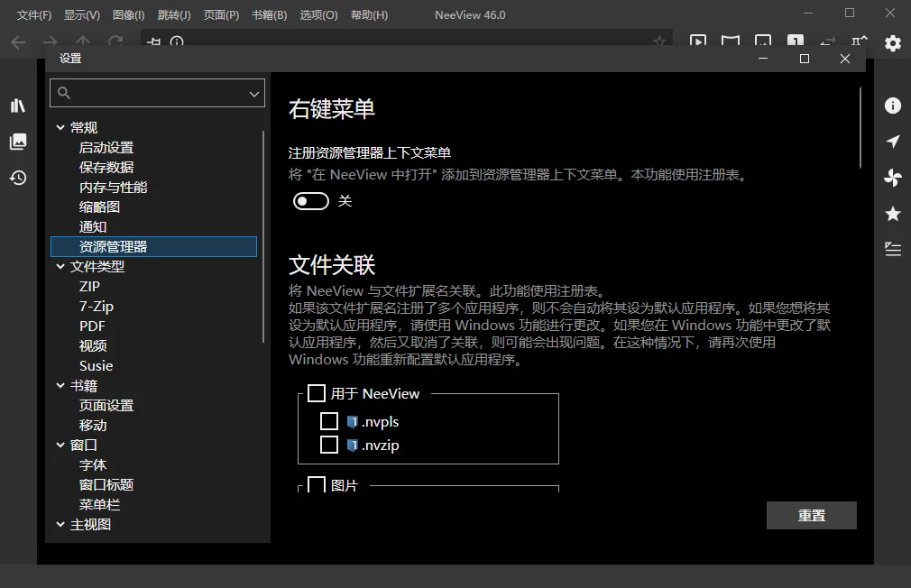Select 保存数据 in settings tree
Viewport: 911px width, 588px height.
click(106, 168)
